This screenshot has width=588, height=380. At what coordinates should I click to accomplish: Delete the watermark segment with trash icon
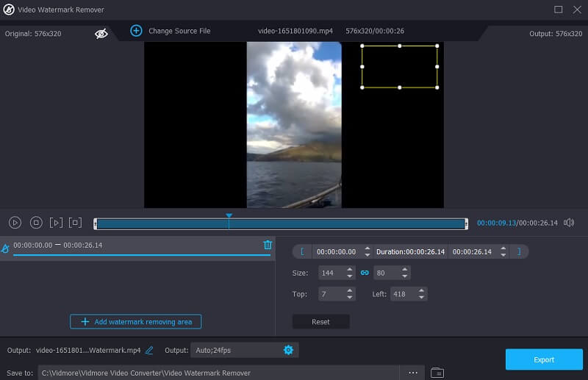(x=268, y=245)
